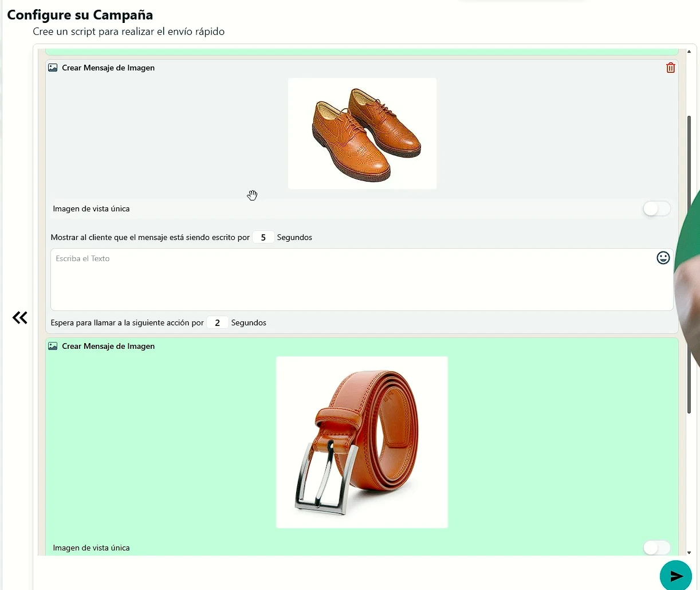Screen dimensions: 700x590
Task: Edit wait time seconds field showing 2
Action: (218, 322)
